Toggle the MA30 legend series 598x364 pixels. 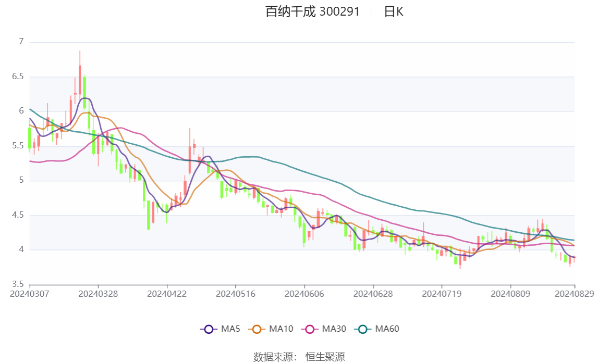(324, 329)
